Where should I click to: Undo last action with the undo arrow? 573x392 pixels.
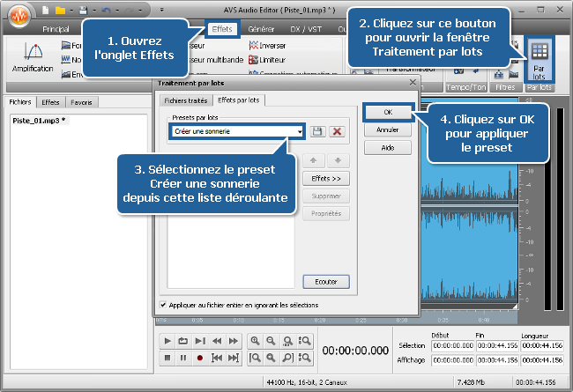click(x=106, y=11)
